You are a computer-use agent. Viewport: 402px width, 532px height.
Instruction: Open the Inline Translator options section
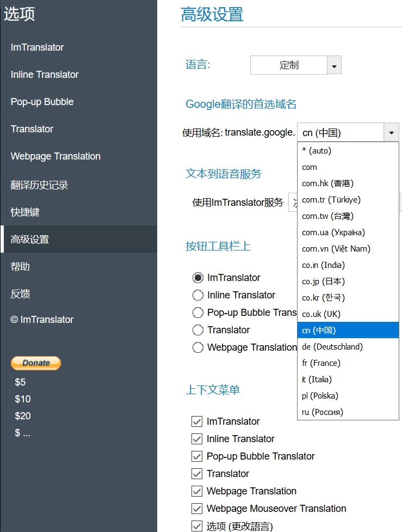pos(45,74)
